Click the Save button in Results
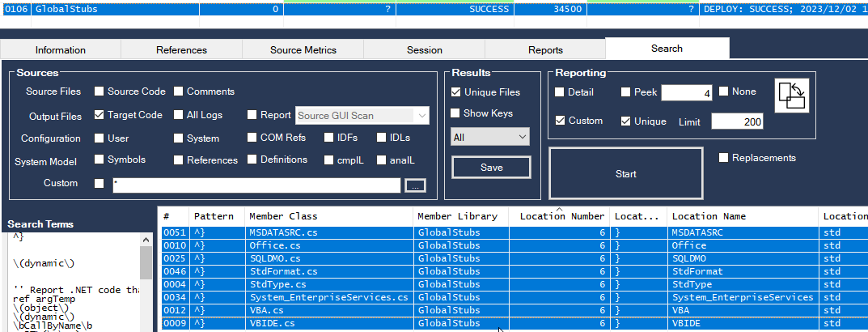This screenshot has height=332, width=868. pos(491,168)
